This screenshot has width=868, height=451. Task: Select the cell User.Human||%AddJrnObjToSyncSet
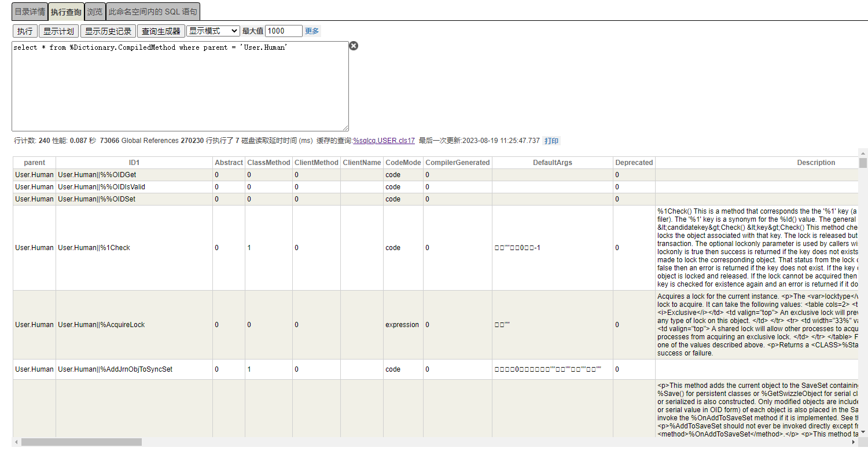[x=134, y=369]
